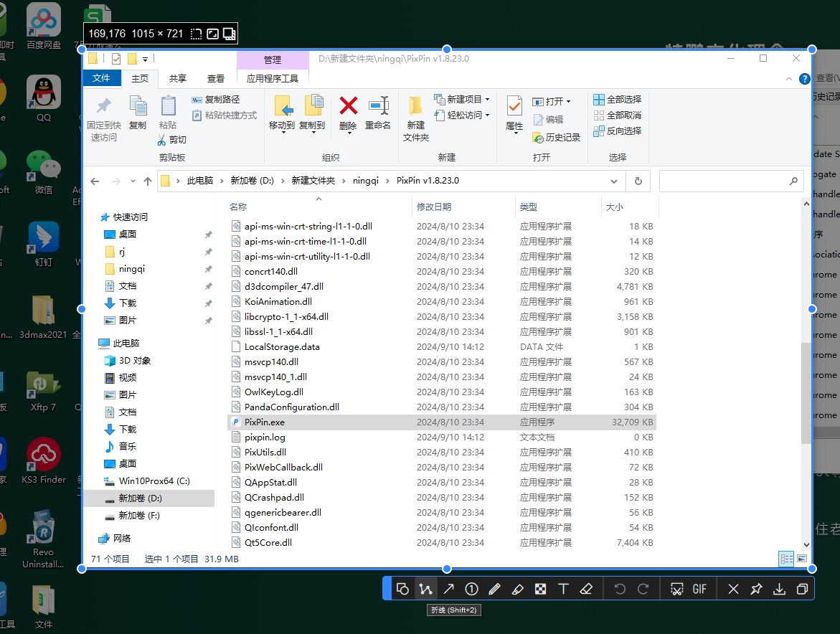The height and width of the screenshot is (634, 840).
Task: Click the Copy icon in ribbon
Action: tap(138, 105)
